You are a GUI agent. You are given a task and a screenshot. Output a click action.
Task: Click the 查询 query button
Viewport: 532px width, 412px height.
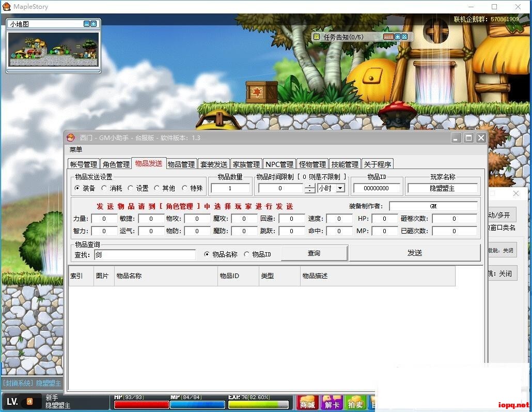coord(315,253)
